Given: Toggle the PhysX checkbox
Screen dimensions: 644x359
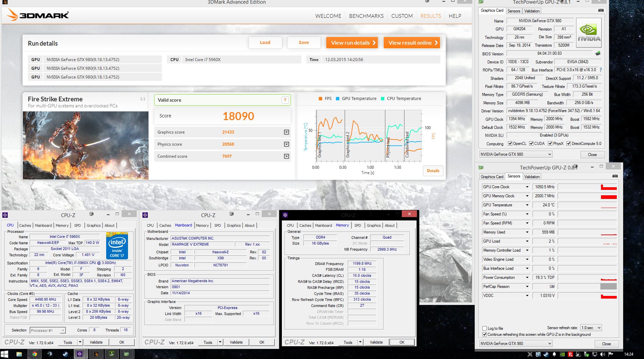Looking at the screenshot, I should [550, 144].
